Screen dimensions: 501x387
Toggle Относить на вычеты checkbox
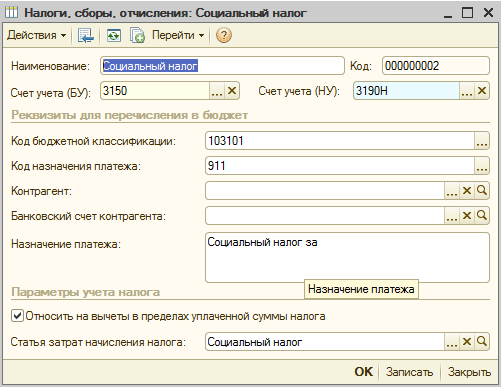pos(17,316)
